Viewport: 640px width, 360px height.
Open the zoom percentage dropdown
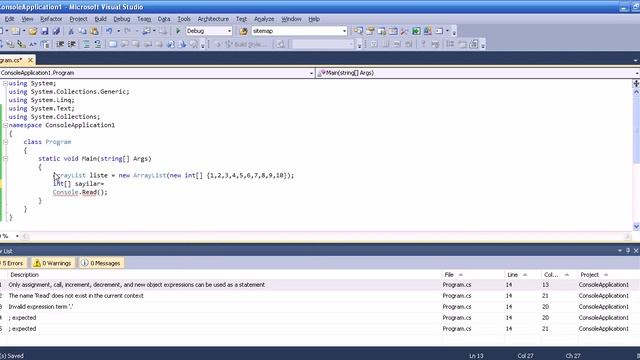(x=17, y=236)
